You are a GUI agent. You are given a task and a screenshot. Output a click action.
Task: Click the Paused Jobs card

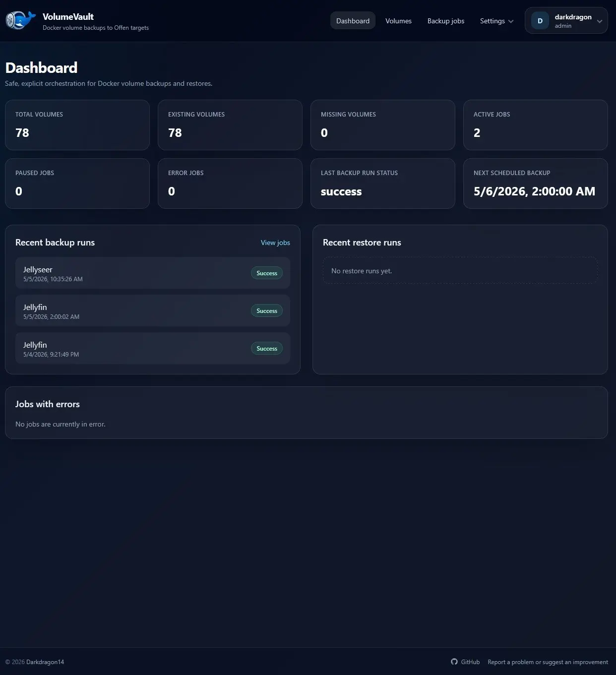pyautogui.click(x=77, y=184)
